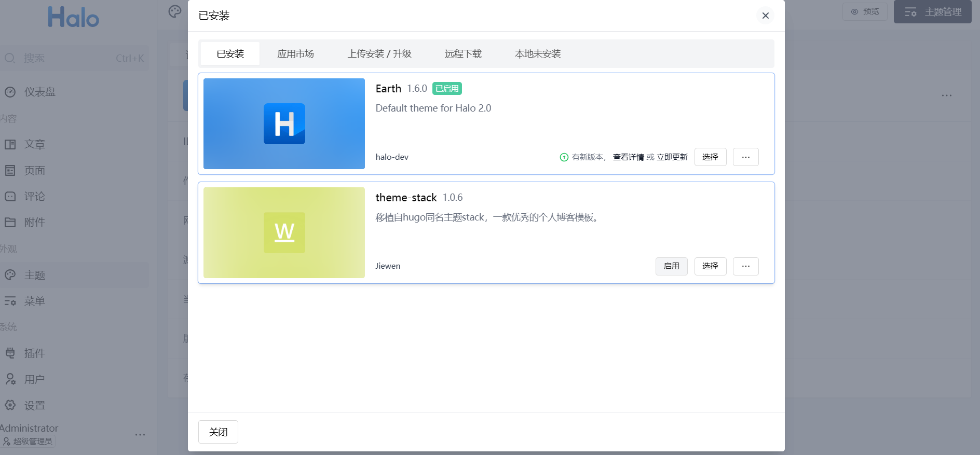Click the Halo logo in the sidebar
Image resolution: width=980 pixels, height=455 pixels.
pos(73,17)
